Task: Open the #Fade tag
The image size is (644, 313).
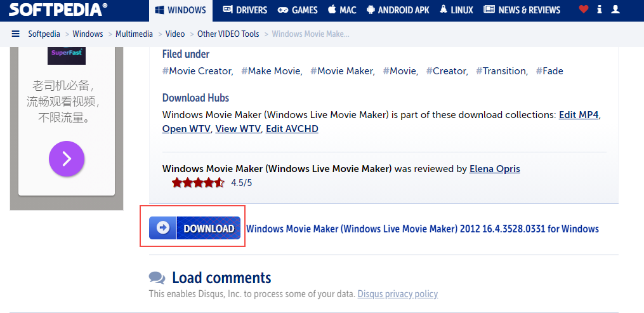Action: [549, 71]
